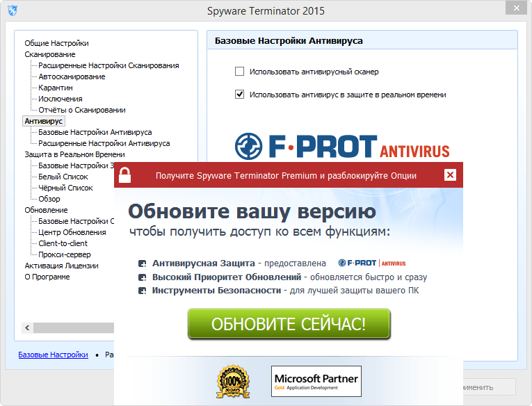Select Сканирование in the settings tree
532x406 pixels.
(x=50, y=54)
